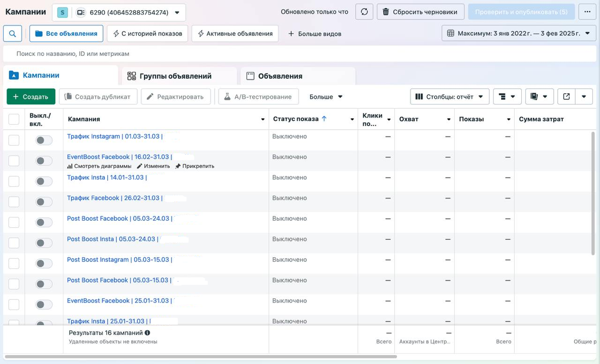Toggle on Post Boost Facebook 05.03-24.03 campaign
600x364 pixels.
coord(44,223)
